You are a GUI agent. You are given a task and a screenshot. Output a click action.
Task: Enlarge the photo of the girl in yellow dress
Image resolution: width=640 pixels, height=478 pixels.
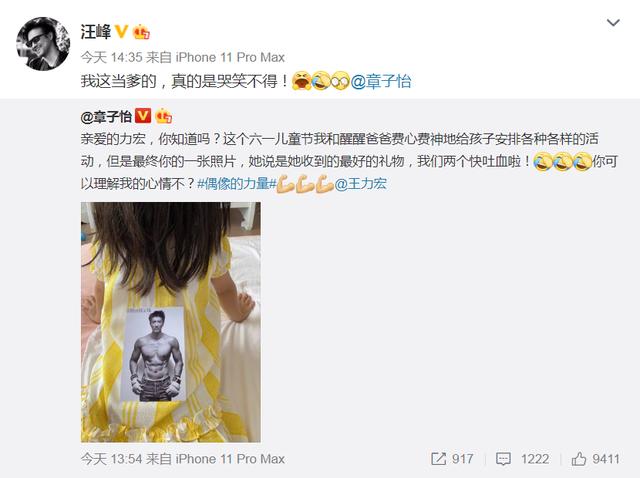point(171,322)
